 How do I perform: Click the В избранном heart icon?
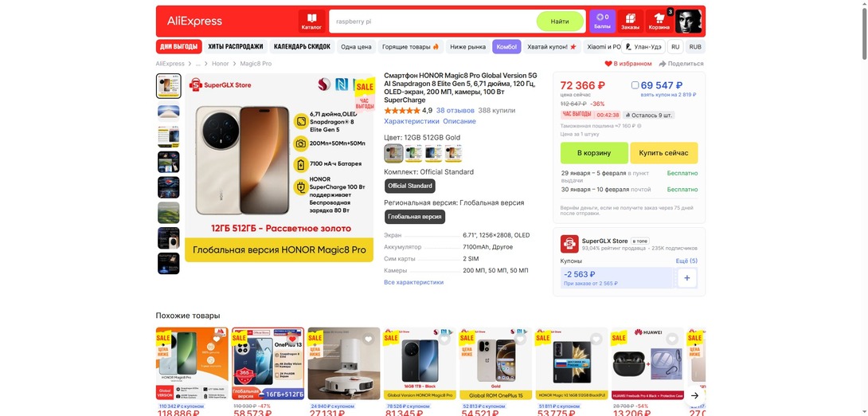click(x=608, y=64)
